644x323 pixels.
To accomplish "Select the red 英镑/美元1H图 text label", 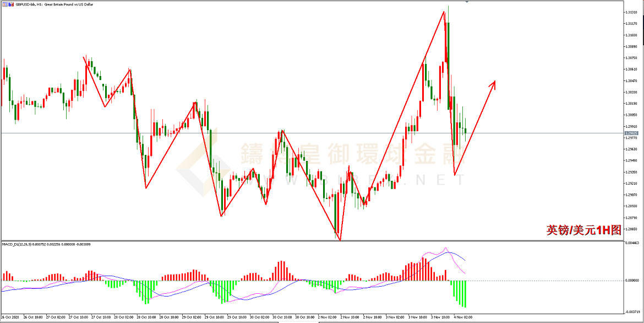I will pos(583,230).
